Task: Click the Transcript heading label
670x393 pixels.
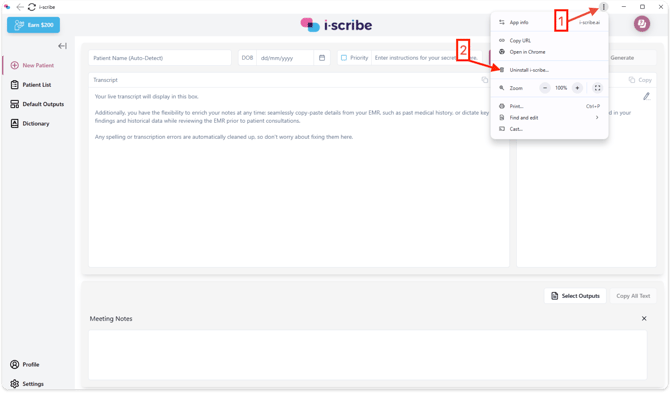Action: point(105,80)
